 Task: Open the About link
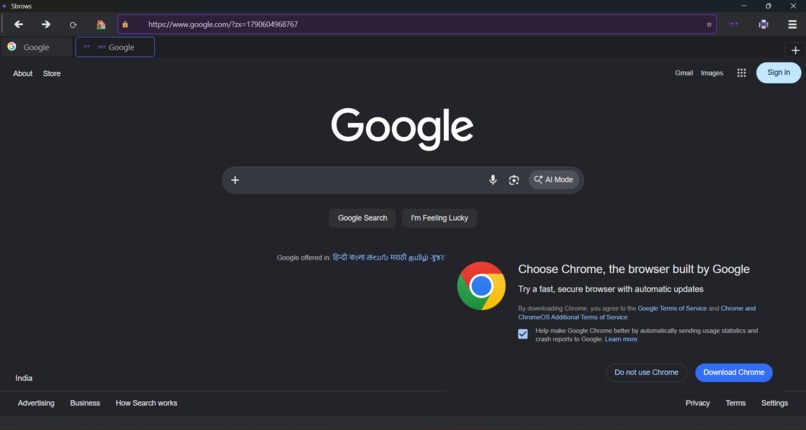pos(23,73)
